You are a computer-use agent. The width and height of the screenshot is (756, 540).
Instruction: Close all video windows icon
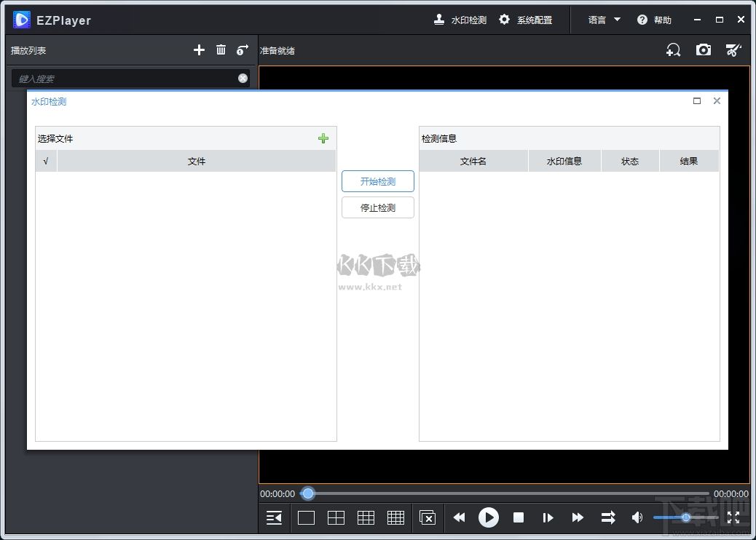coord(428,517)
